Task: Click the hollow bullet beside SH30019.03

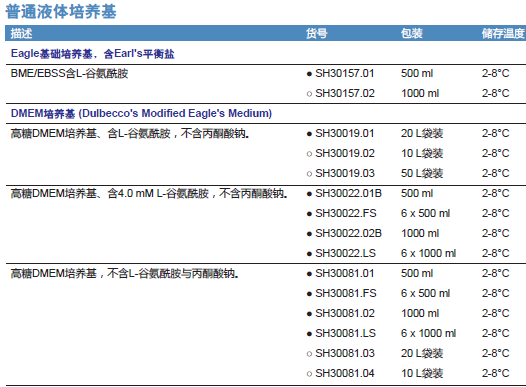Action: click(309, 174)
